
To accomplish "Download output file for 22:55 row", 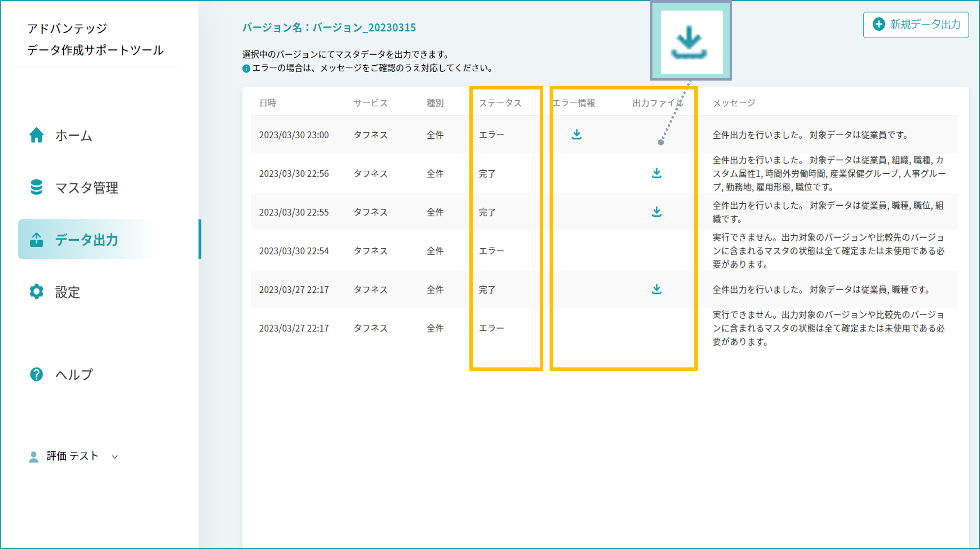I will (x=657, y=212).
